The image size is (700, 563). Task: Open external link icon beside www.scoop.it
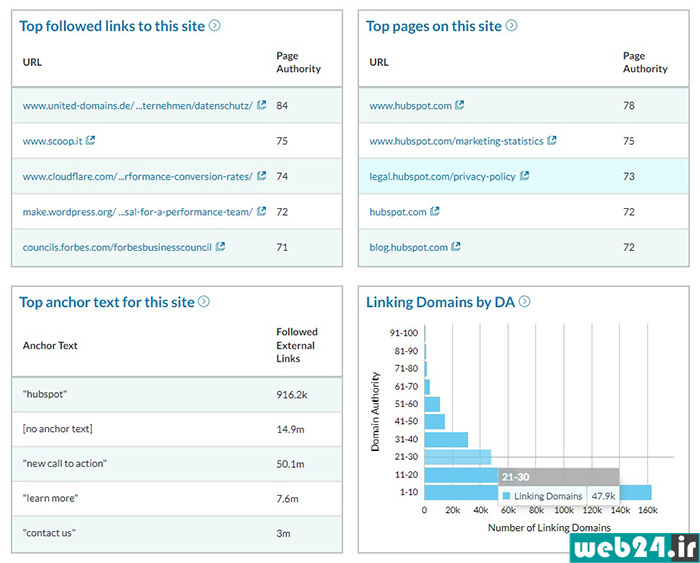pos(90,140)
